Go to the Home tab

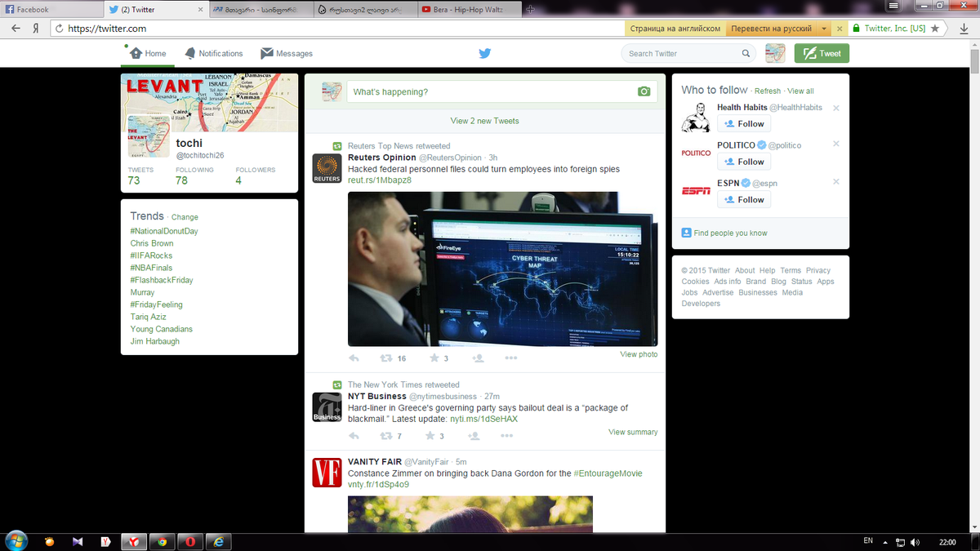pos(148,54)
